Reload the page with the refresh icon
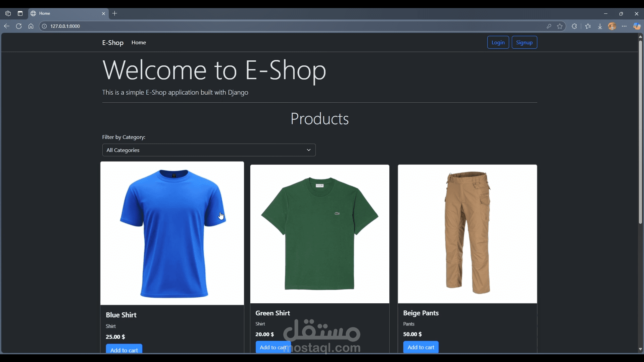This screenshot has width=644, height=362. click(19, 26)
